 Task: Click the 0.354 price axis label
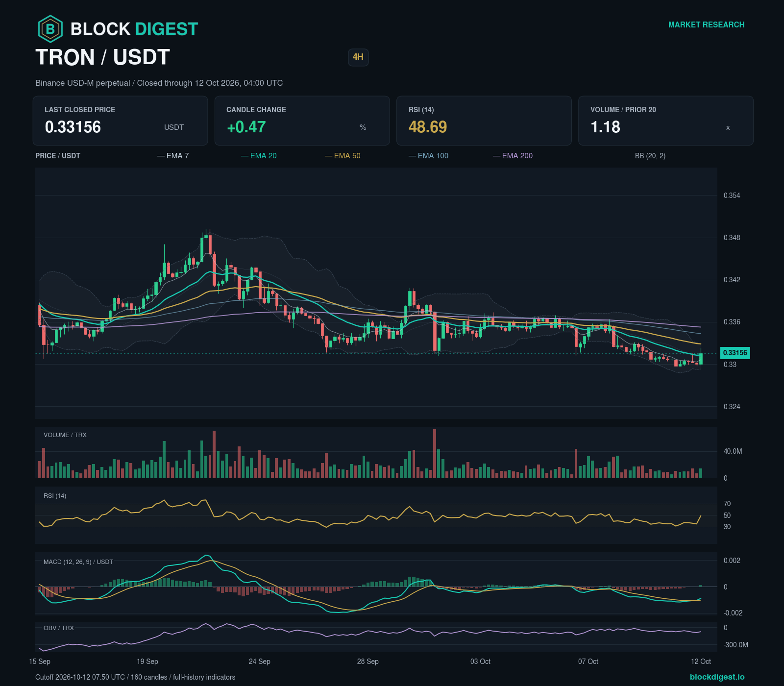(732, 196)
